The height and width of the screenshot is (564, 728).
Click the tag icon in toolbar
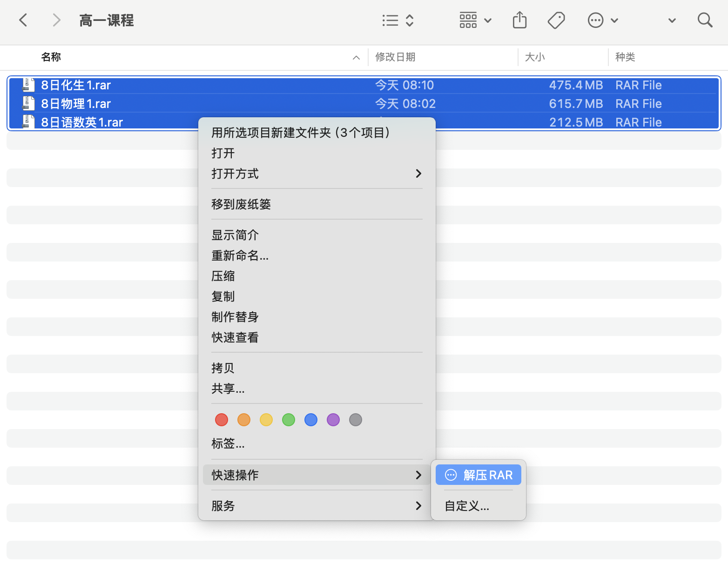(x=556, y=20)
